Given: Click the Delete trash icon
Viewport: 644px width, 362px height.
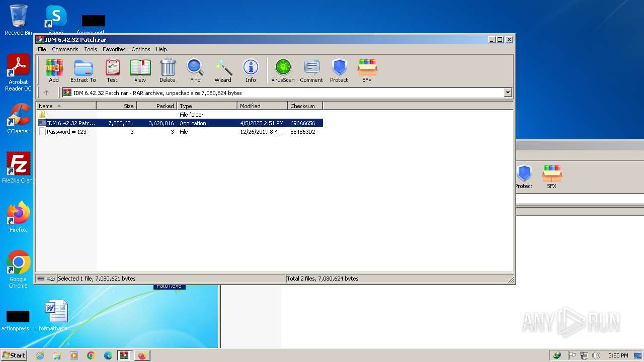Looking at the screenshot, I should point(168,70).
